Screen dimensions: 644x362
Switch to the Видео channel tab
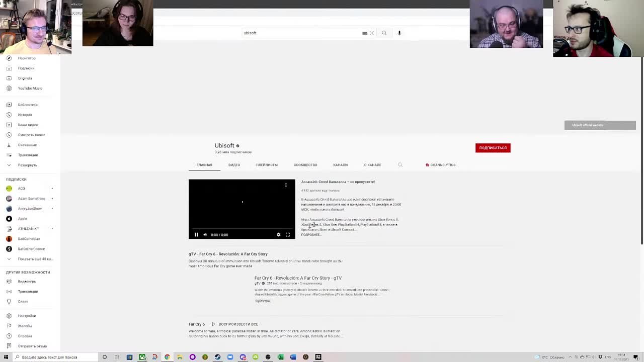tap(234, 165)
